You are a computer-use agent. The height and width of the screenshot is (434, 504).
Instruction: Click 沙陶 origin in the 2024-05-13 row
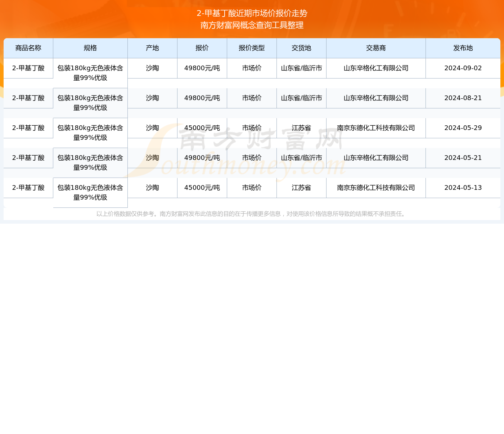(153, 188)
